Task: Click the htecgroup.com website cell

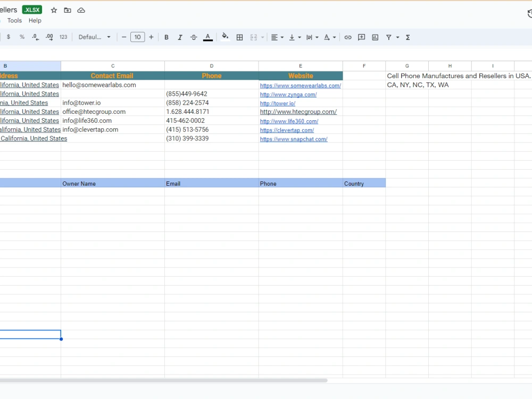Action: [301, 112]
